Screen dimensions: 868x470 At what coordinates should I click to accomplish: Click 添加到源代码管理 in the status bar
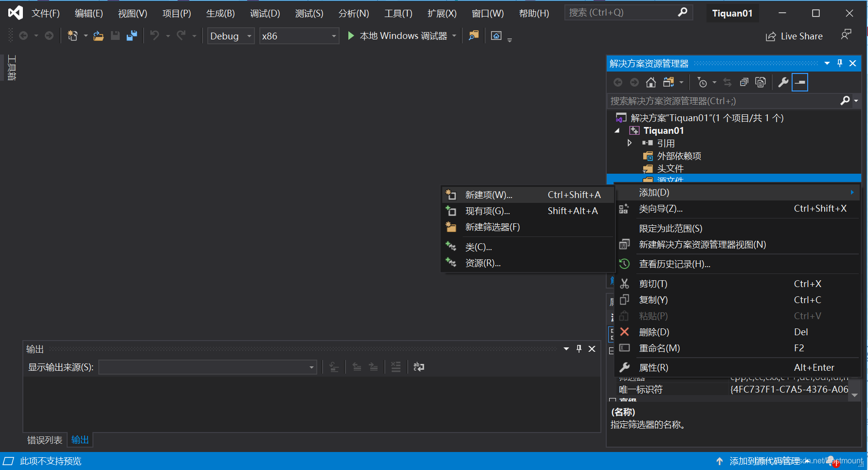[x=764, y=460]
